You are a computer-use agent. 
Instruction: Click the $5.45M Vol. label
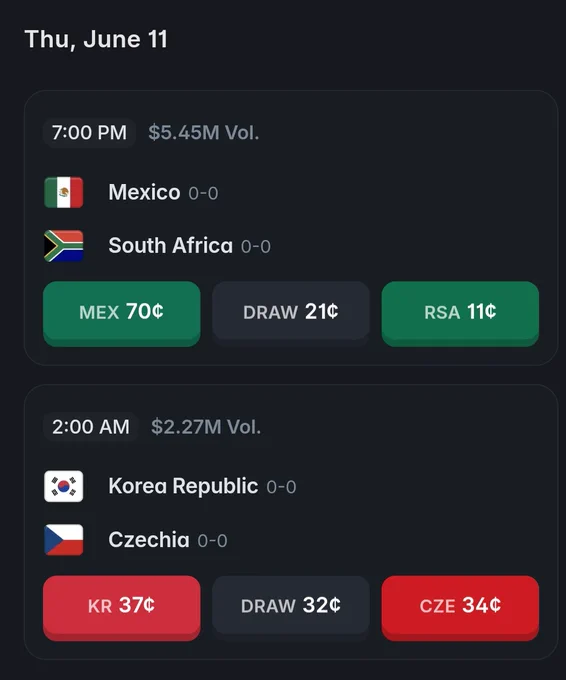pyautogui.click(x=203, y=133)
